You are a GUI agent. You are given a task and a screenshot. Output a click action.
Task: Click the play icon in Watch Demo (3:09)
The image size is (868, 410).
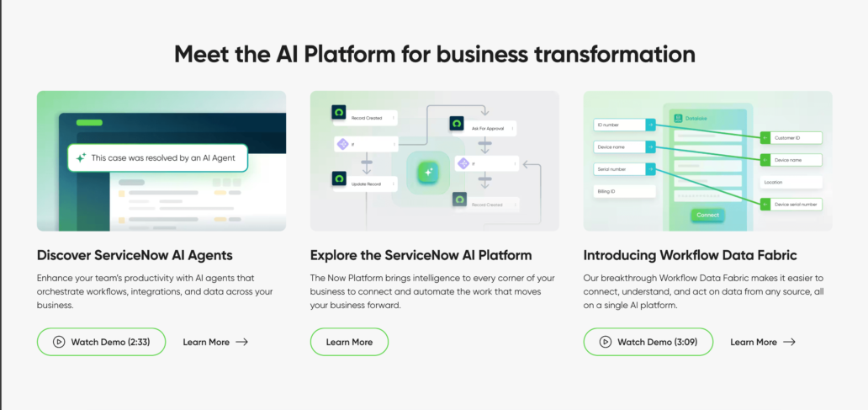click(x=605, y=342)
